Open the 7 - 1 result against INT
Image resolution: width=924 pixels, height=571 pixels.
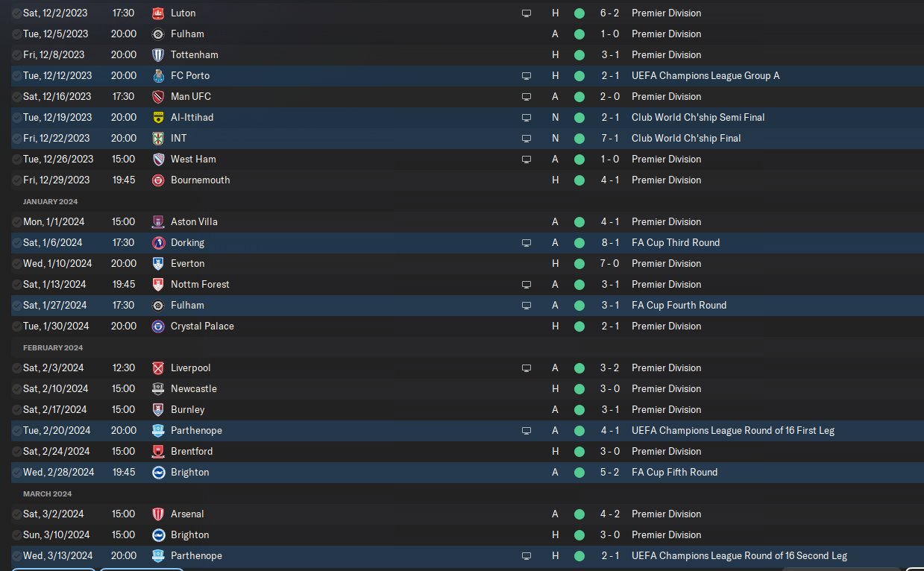pos(610,139)
